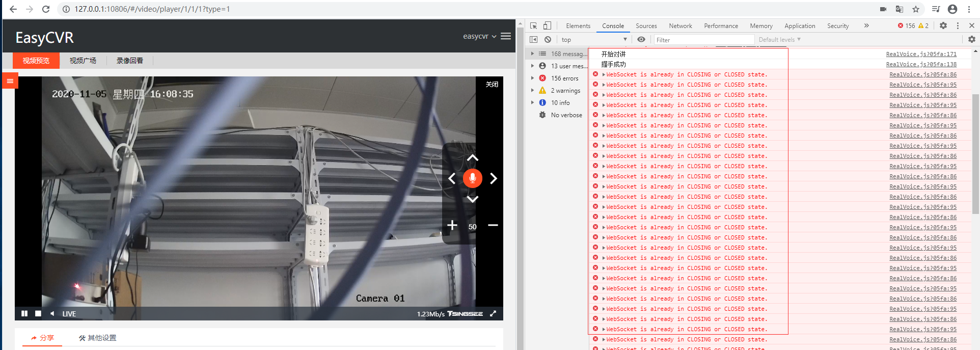Hide the console sidebar
980x350 pixels.
tap(533, 39)
